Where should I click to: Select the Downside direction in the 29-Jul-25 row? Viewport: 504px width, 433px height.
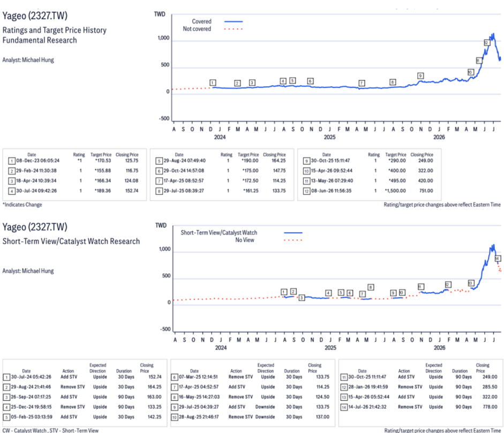tap(265, 407)
